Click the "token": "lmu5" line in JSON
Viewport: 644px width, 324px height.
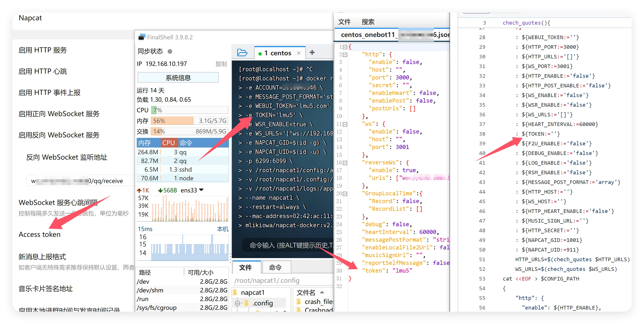point(387,271)
